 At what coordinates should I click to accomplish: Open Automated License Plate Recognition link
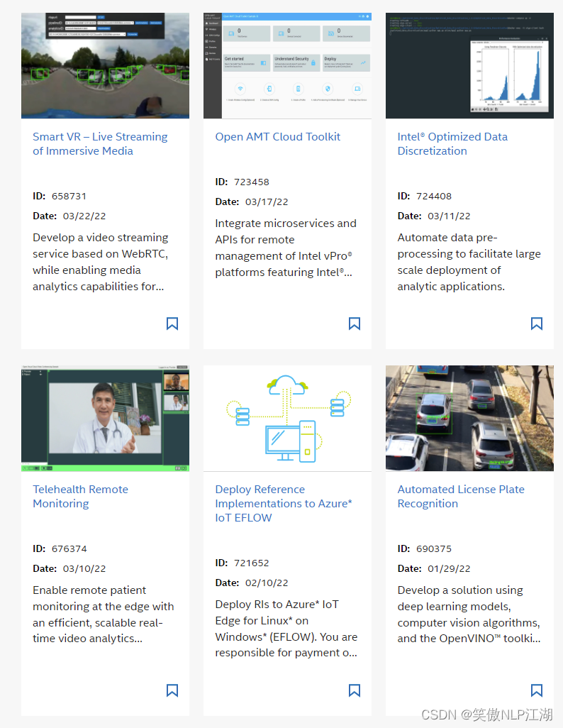[461, 496]
